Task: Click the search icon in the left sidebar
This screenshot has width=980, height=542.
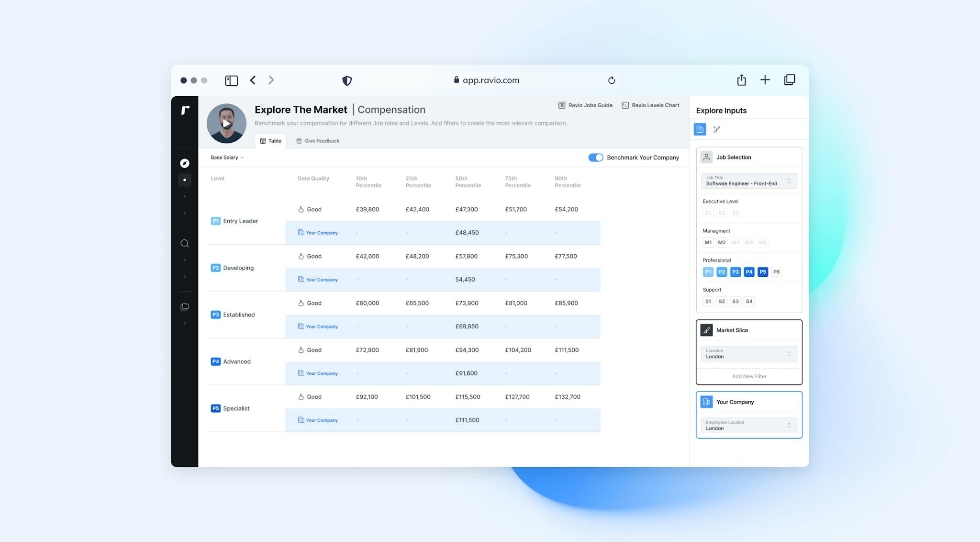Action: pos(185,243)
